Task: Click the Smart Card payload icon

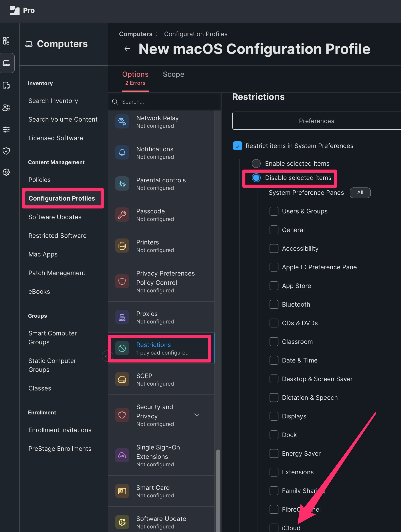Action: [x=122, y=491]
